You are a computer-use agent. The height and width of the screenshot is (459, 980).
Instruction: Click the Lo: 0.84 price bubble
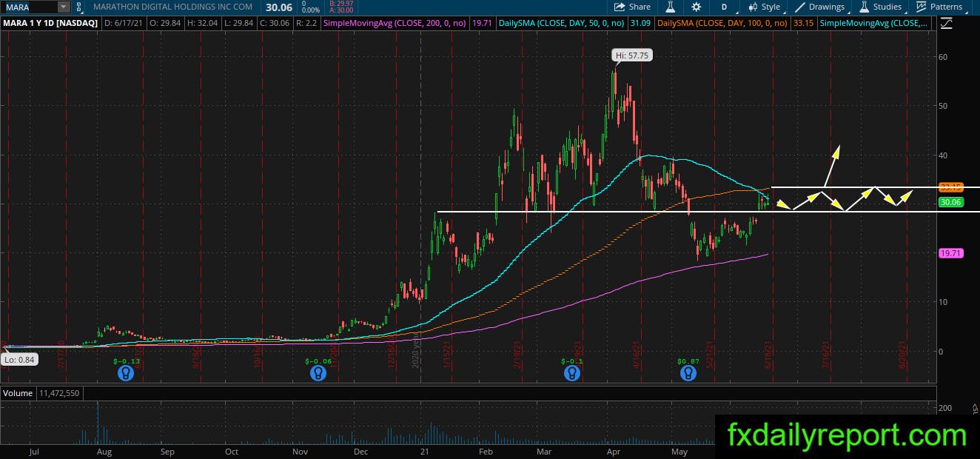(18, 360)
